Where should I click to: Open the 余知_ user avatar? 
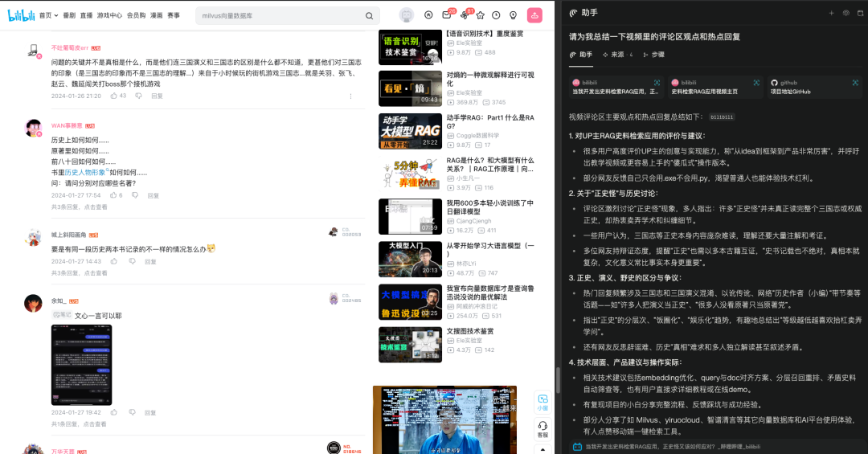tap(33, 304)
